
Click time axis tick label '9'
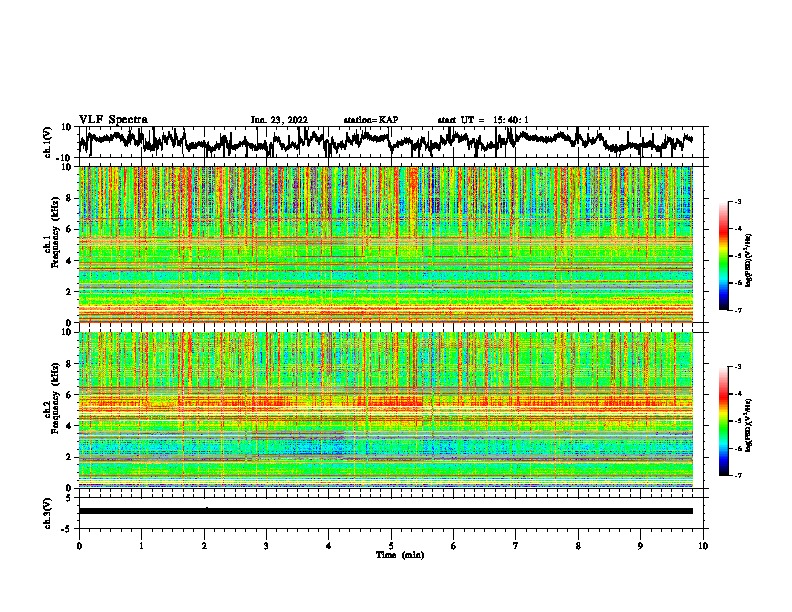coord(640,546)
